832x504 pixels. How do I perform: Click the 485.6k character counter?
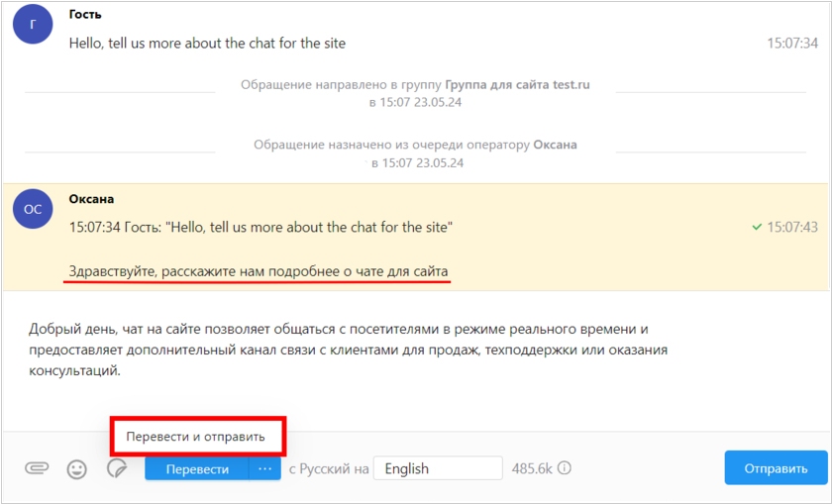532,468
